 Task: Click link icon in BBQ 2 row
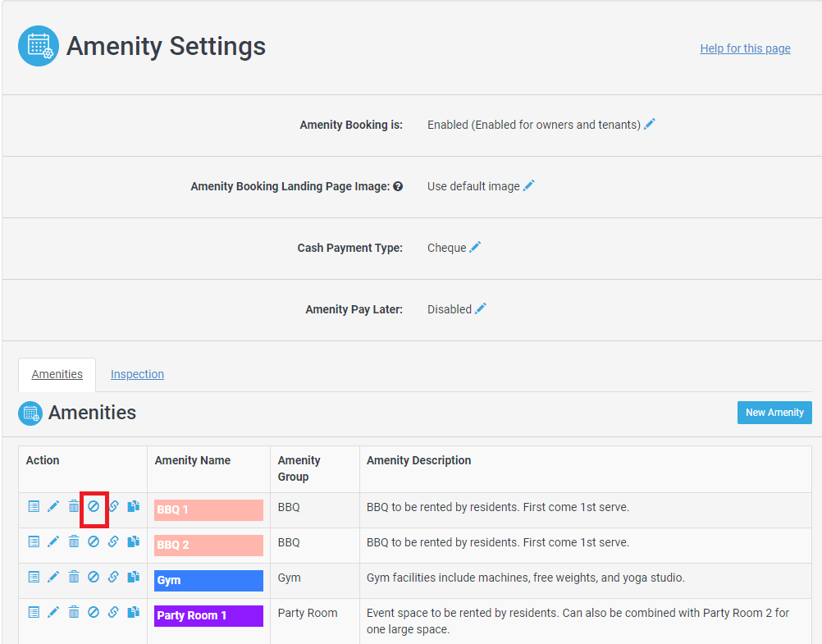coord(113,541)
